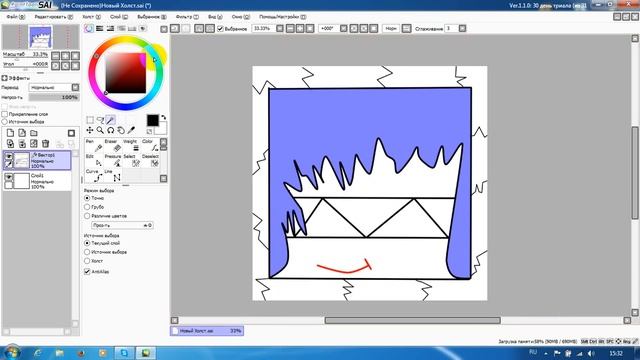The height and width of the screenshot is (360, 640).
Task: Hide the Слой1 layer with eye icon
Action: click(9, 177)
